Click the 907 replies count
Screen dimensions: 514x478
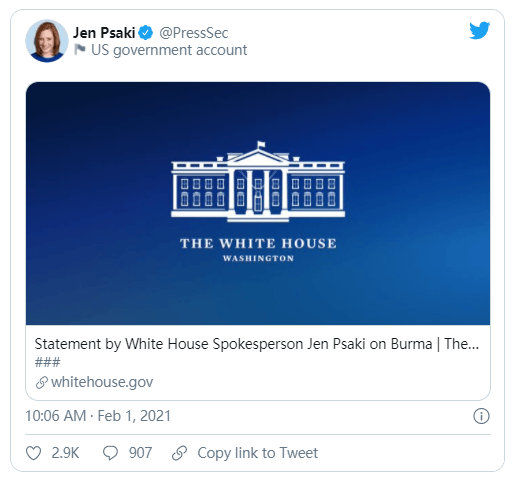click(140, 453)
